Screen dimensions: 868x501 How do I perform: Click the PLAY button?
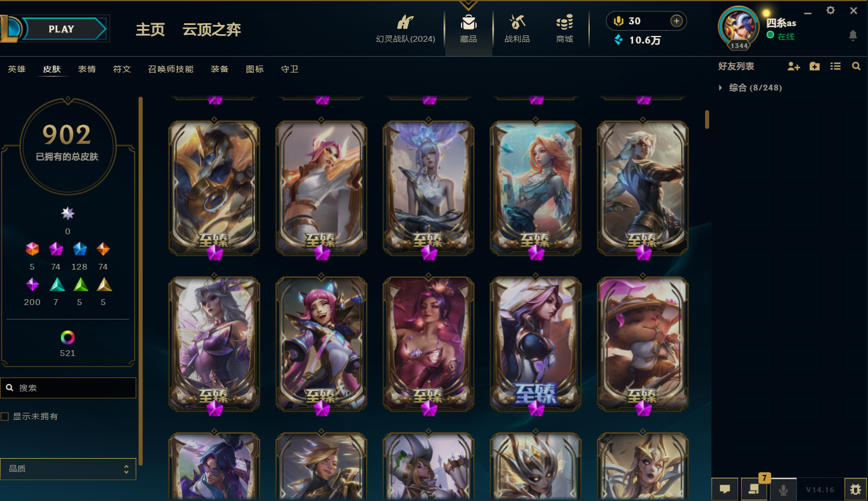pos(61,29)
